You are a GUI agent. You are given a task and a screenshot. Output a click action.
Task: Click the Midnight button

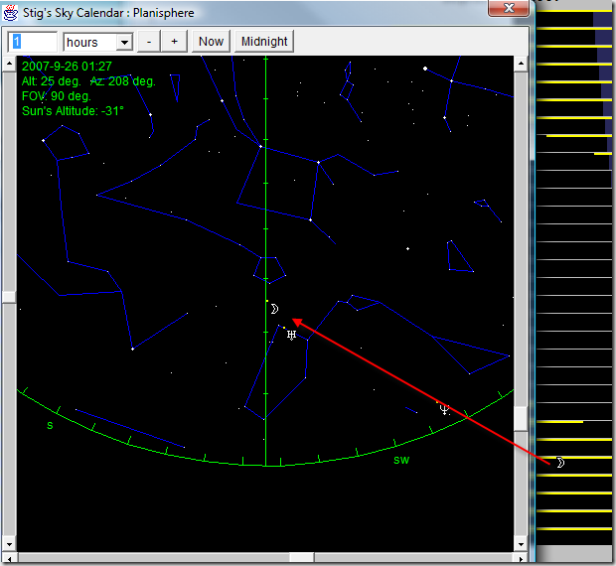(x=264, y=41)
